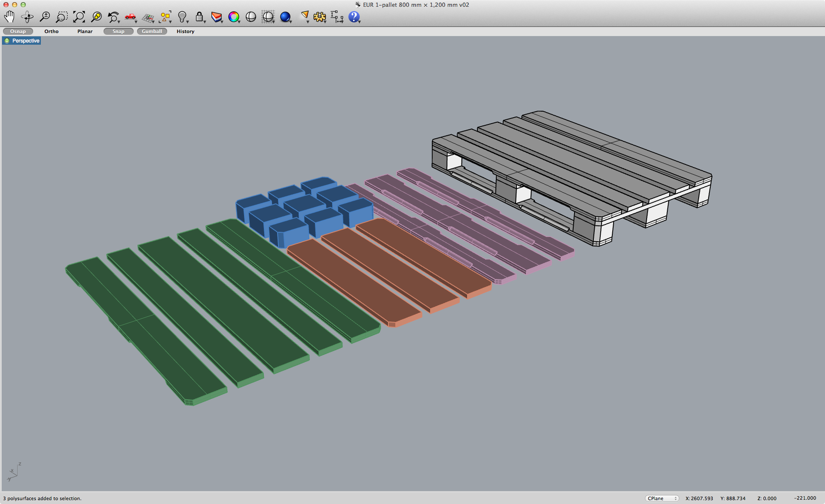Screen dimensions: 825x504
Task: Turn off Osnap
Action: 18,31
